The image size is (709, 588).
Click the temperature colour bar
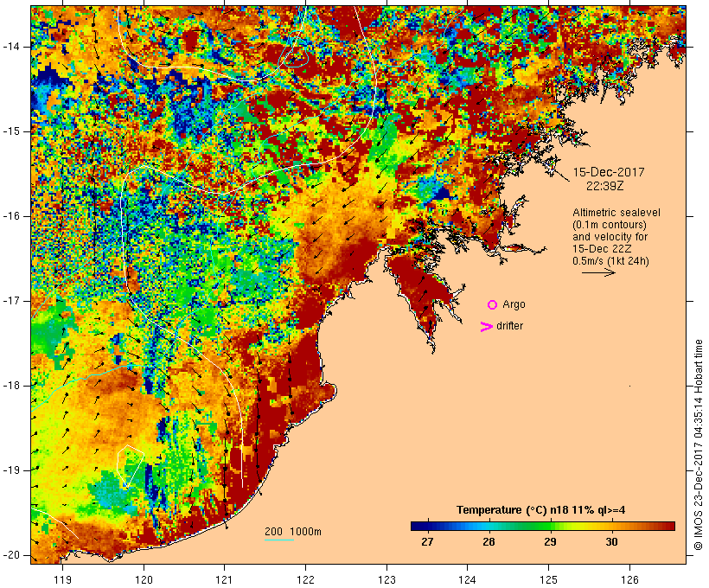pyautogui.click(x=543, y=526)
